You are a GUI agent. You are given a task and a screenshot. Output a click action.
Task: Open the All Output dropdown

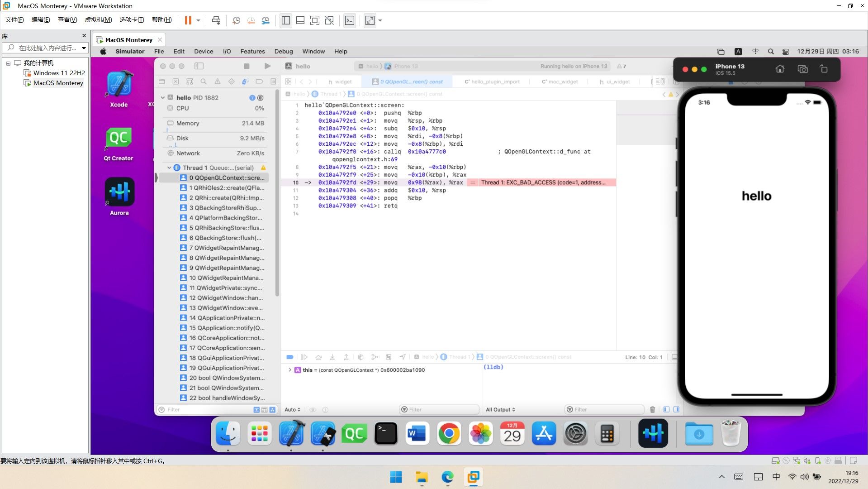[x=500, y=410]
